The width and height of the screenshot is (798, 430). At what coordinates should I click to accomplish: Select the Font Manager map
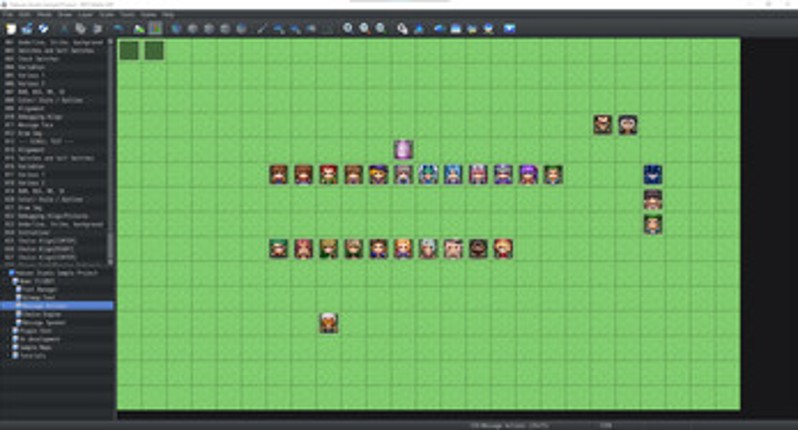pyautogui.click(x=39, y=290)
